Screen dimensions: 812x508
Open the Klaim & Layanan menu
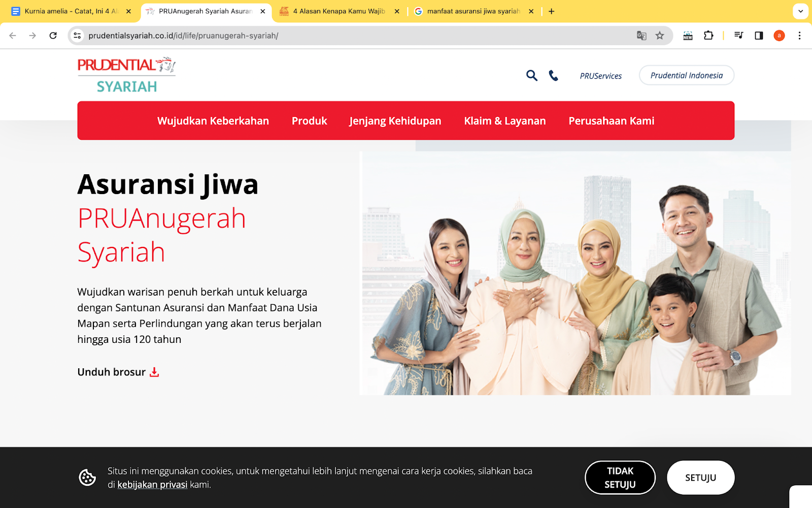point(505,121)
